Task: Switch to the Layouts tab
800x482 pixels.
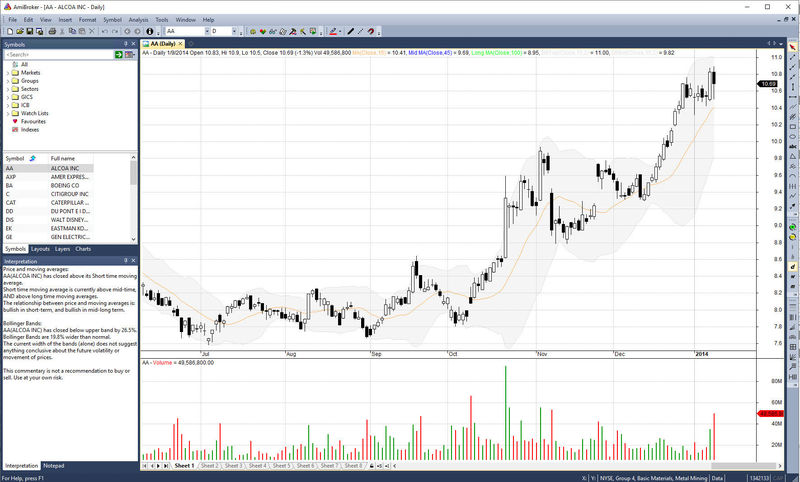Action: 40,249
